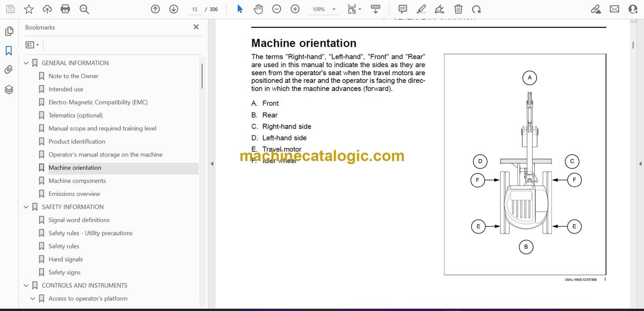
Task: Collapse the SAFETY INFORMATION section
Action: [x=26, y=207]
